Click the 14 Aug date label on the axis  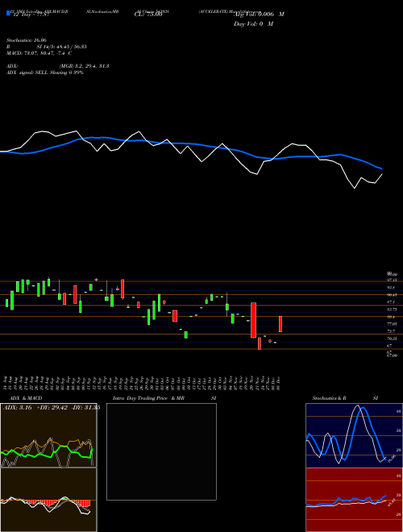click(x=6, y=384)
